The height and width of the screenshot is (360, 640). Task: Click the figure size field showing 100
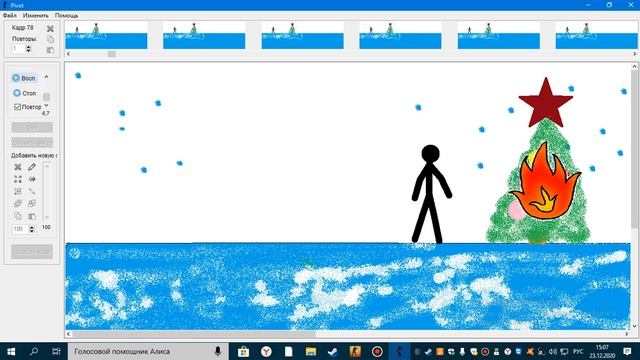pyautogui.click(x=20, y=229)
